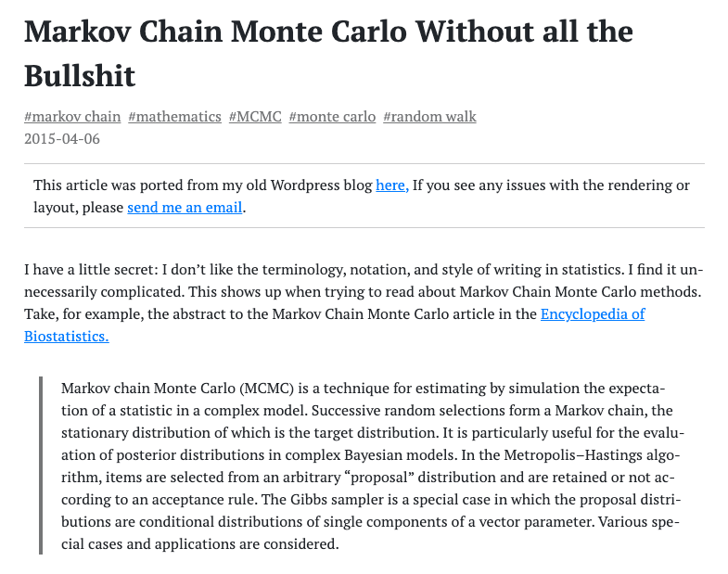This screenshot has height=574, width=728.
Task: Click the "send me an email" link
Action: tap(185, 208)
